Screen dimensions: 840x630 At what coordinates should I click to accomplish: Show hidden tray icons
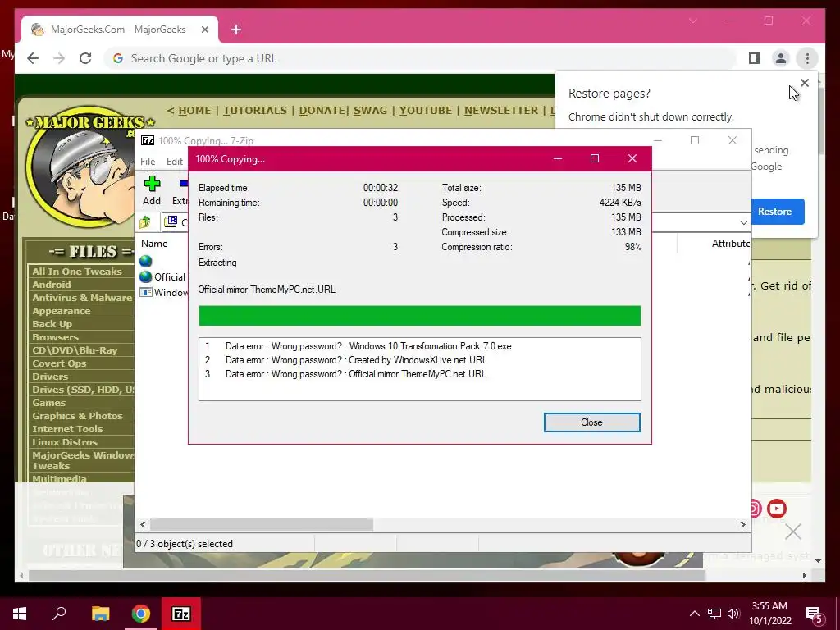tap(694, 614)
